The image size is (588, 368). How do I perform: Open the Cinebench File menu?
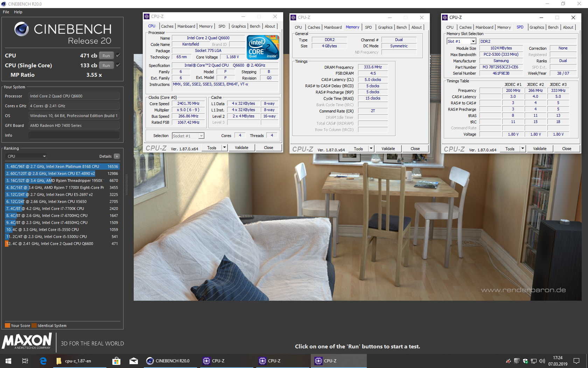(6, 12)
